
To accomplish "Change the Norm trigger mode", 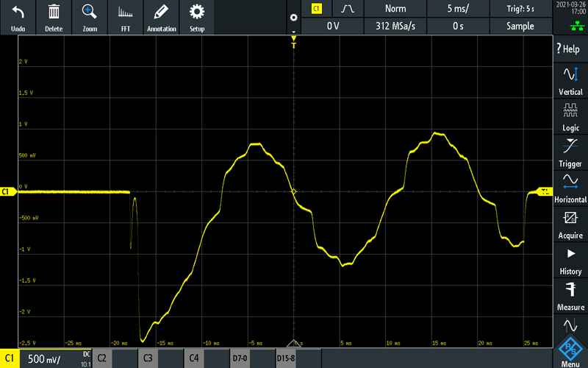I will point(395,9).
